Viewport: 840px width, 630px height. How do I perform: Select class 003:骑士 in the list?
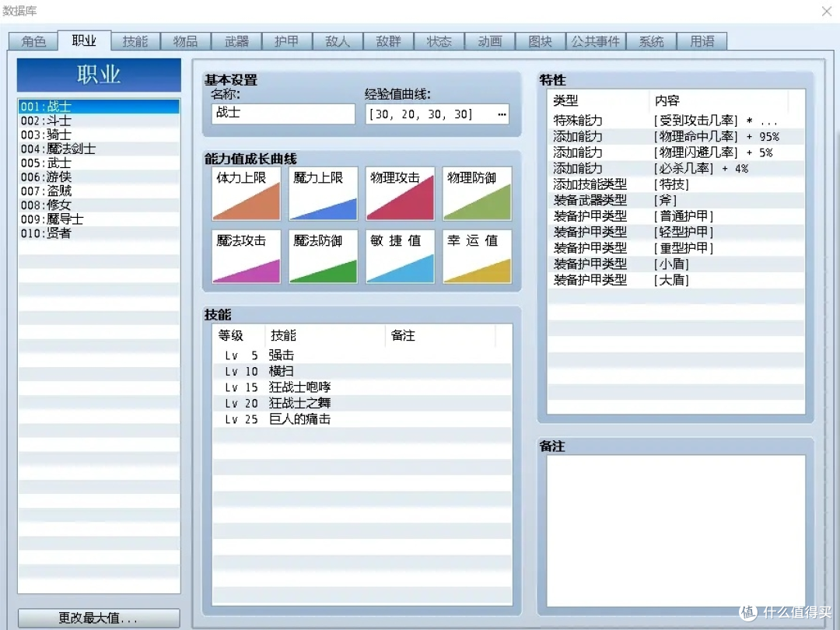point(99,135)
